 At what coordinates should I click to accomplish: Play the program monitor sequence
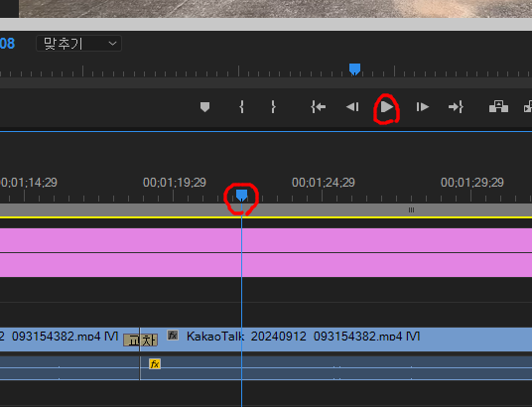[x=386, y=107]
